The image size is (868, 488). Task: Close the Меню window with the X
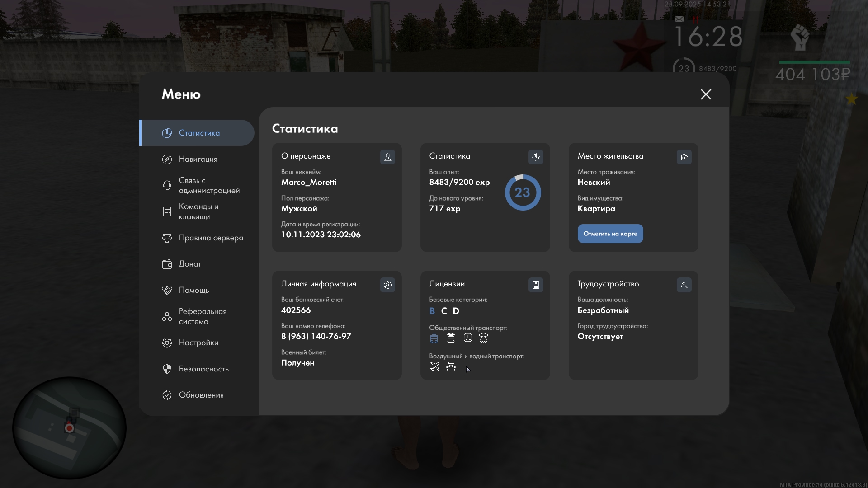(705, 94)
